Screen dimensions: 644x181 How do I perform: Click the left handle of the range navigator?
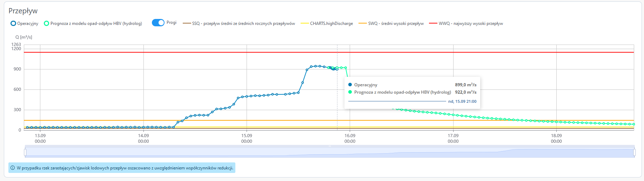pos(25,152)
